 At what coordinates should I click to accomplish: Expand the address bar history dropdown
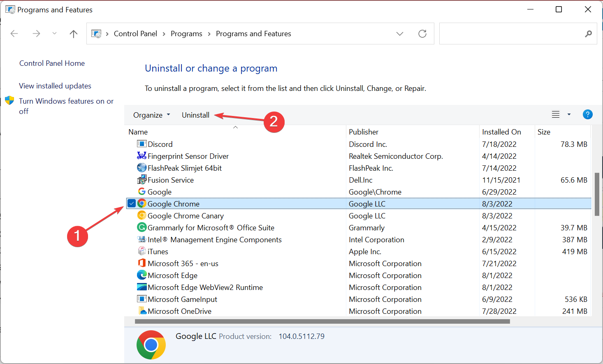coord(400,34)
